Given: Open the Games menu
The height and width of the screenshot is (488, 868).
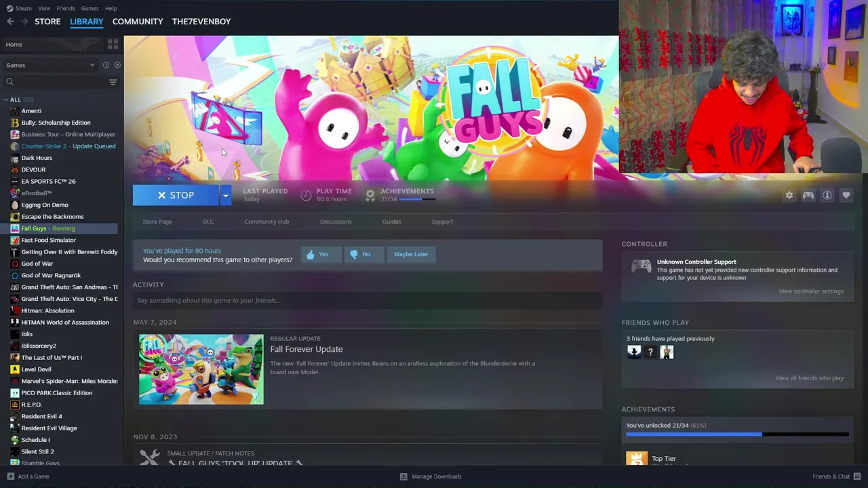Looking at the screenshot, I should pyautogui.click(x=90, y=8).
